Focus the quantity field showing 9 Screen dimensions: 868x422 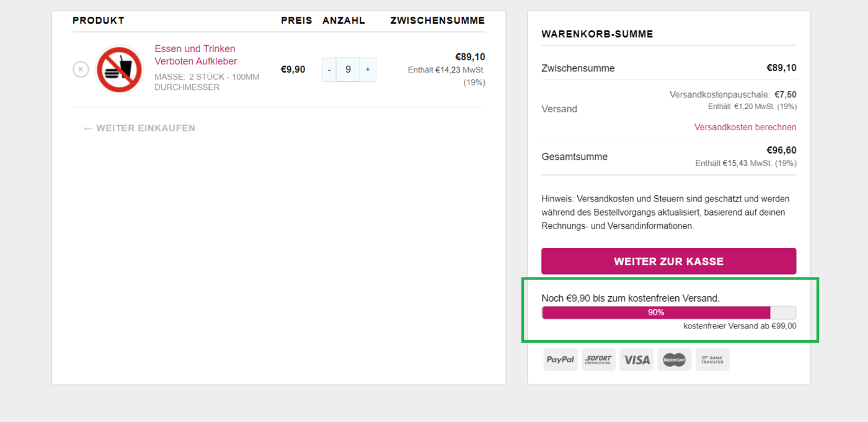pos(348,69)
